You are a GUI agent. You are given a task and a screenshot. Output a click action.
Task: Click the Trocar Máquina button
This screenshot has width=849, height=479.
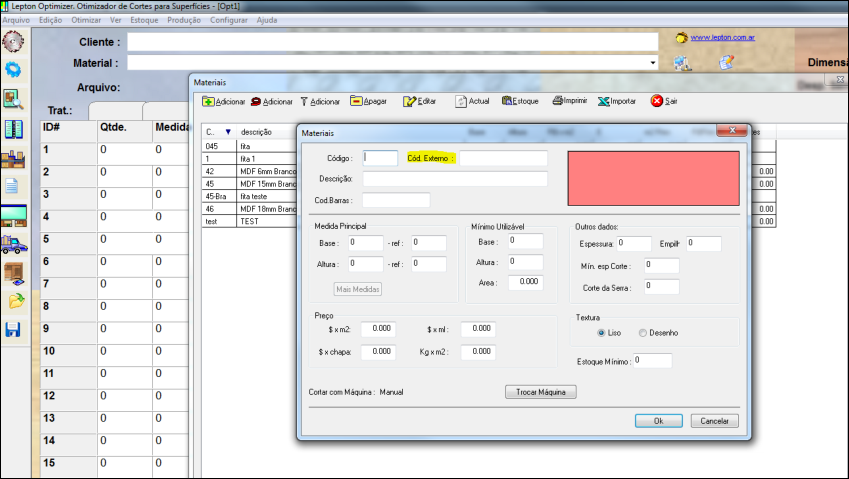click(540, 392)
